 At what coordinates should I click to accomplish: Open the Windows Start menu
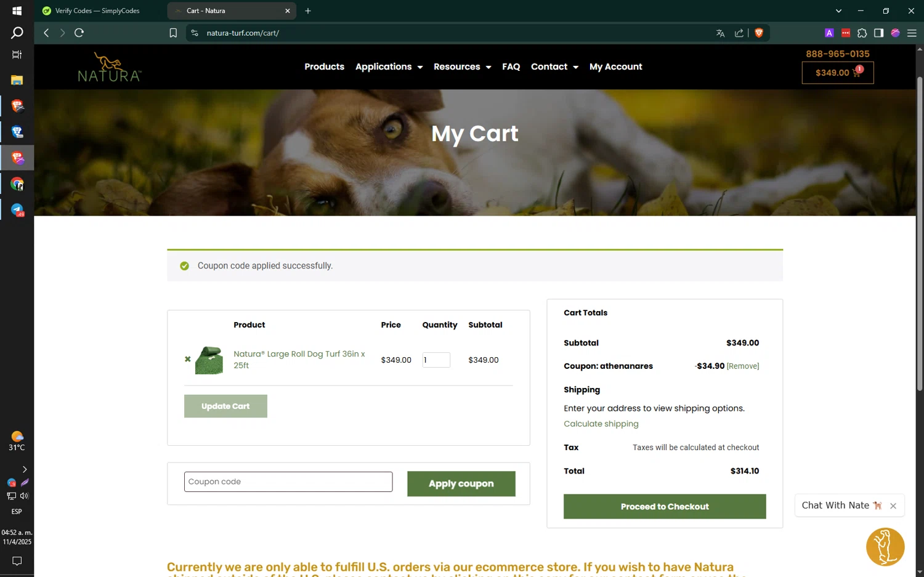17,11
